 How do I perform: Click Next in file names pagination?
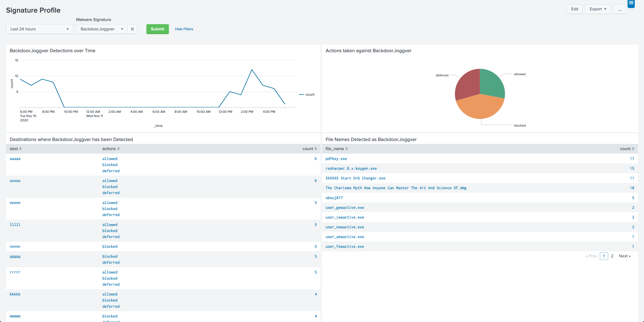pyautogui.click(x=625, y=256)
